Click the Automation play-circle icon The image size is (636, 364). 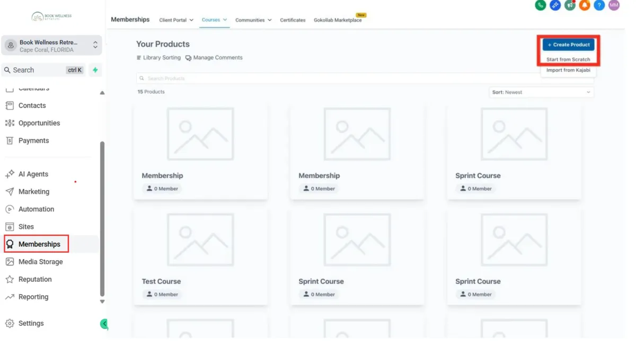pos(10,209)
